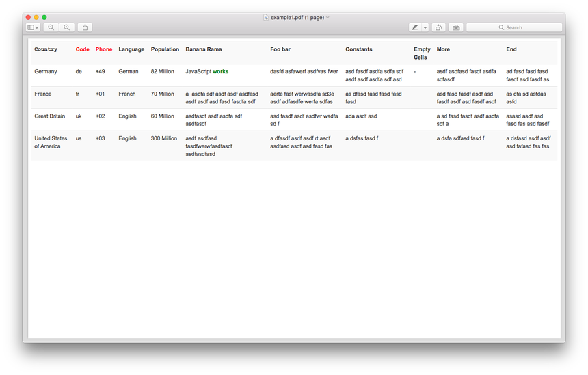Click the green 'works' text in table
The height and width of the screenshot is (375, 588).
pyautogui.click(x=220, y=71)
